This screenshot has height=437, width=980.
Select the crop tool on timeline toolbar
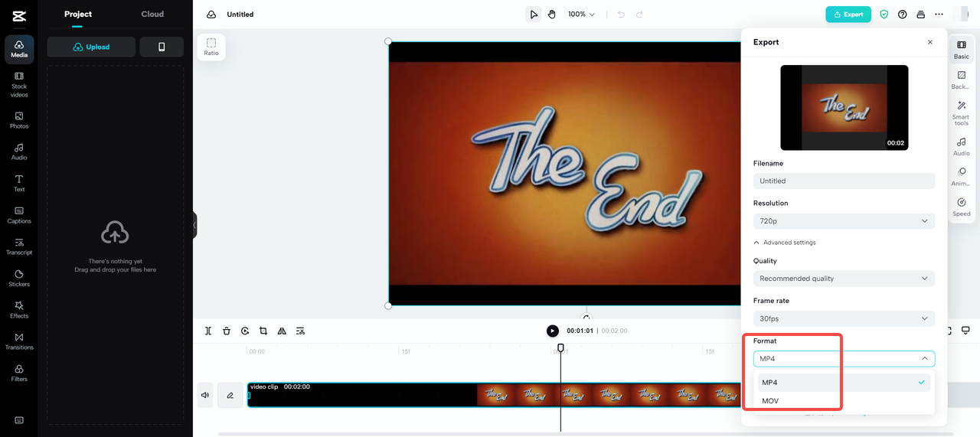point(263,331)
